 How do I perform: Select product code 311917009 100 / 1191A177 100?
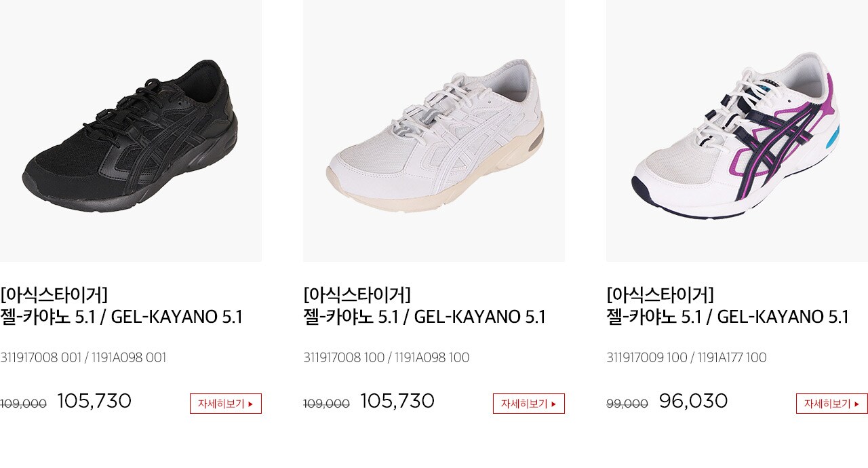pos(686,357)
